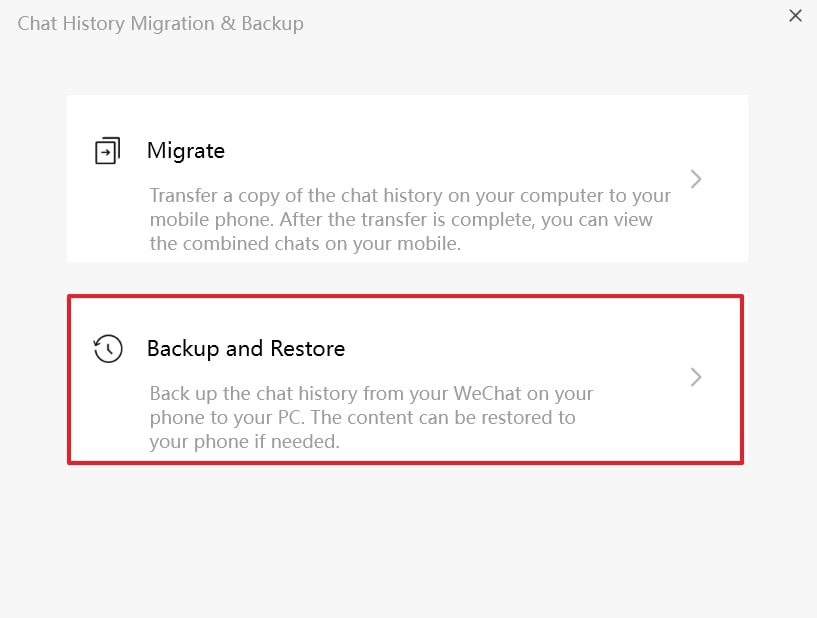Image resolution: width=817 pixels, height=618 pixels.
Task: Click inside the red highlighted rectangle
Action: click(x=407, y=377)
